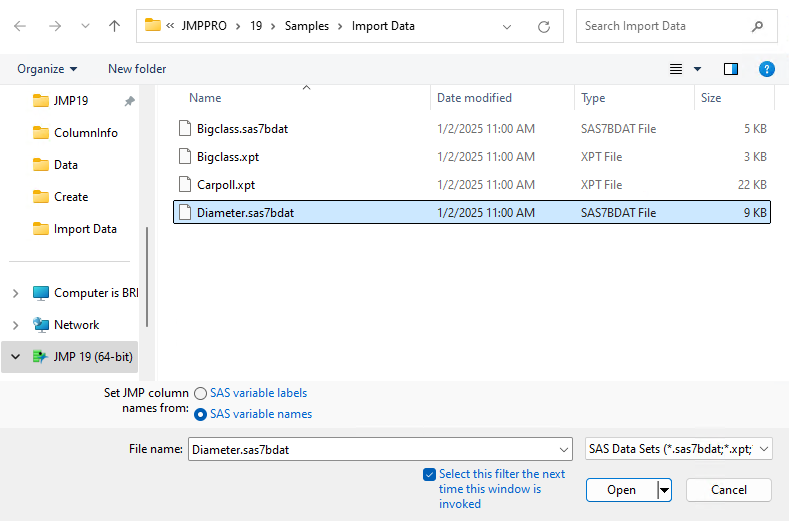Choose the SAS variable labels radio button

[200, 393]
